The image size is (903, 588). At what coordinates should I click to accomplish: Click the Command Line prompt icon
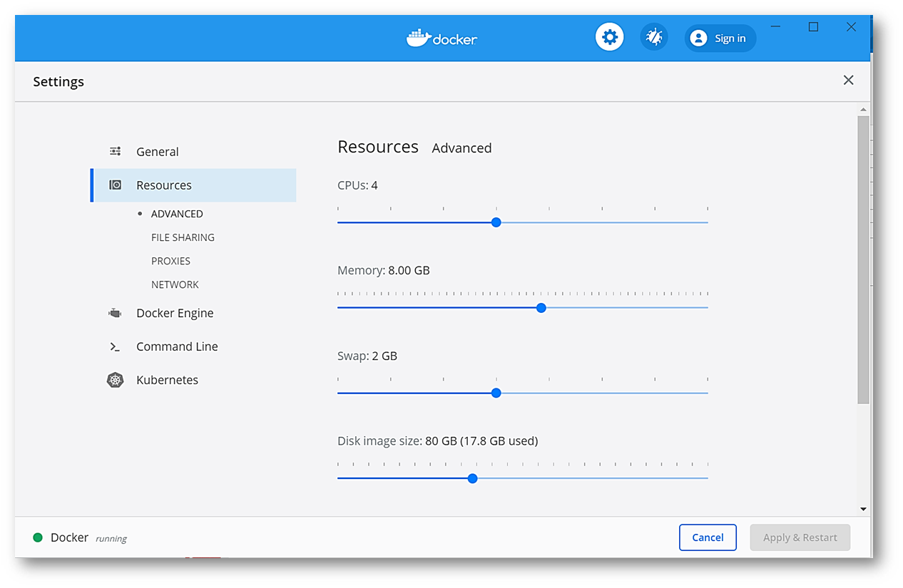(115, 346)
